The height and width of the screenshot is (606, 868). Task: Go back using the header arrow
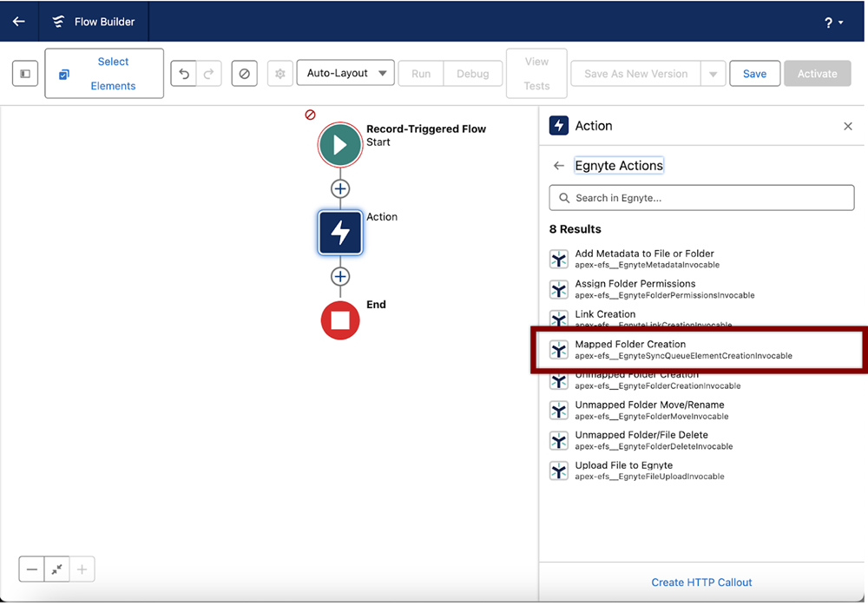[x=19, y=22]
